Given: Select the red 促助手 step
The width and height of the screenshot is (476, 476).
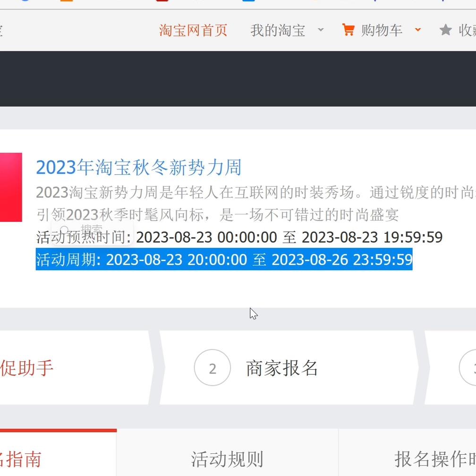Looking at the screenshot, I should point(27,368).
